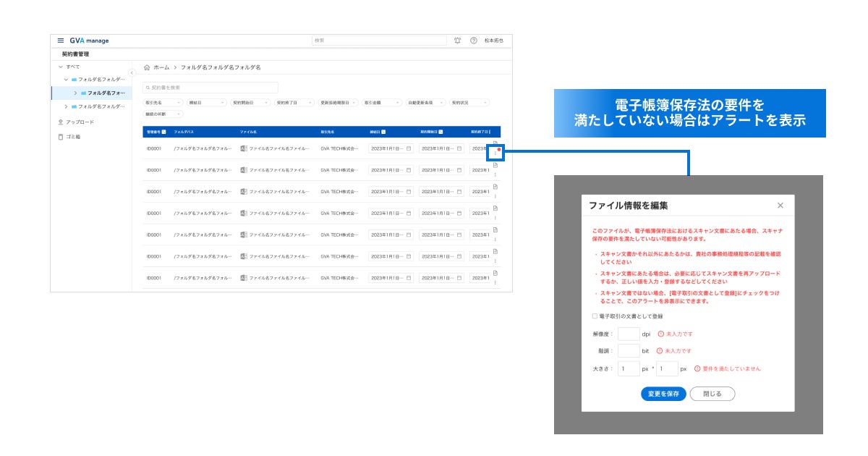Screen dimensions: 868x456
Task: Open the 契約開始日 filter dropdown
Action: 250,103
